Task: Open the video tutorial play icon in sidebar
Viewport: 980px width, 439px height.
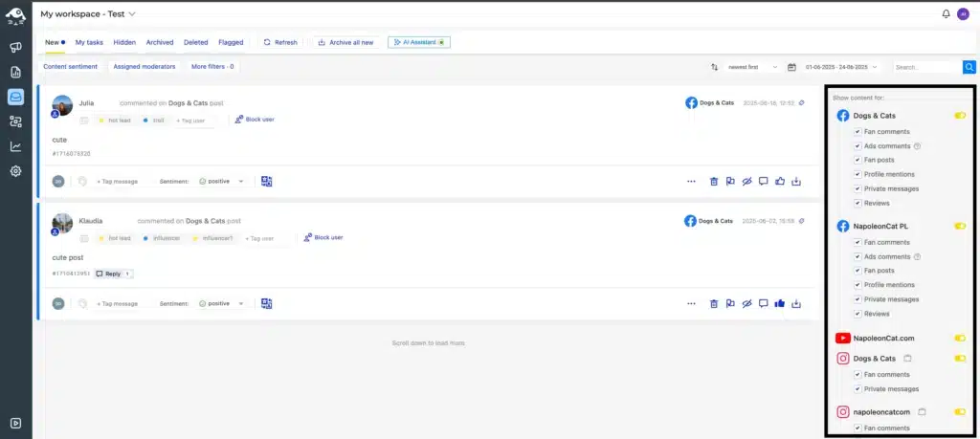Action: 15,424
